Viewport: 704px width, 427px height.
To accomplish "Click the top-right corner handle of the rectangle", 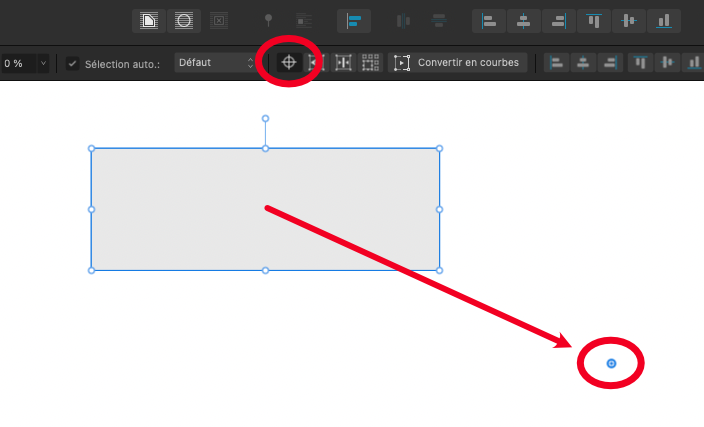I will [440, 148].
